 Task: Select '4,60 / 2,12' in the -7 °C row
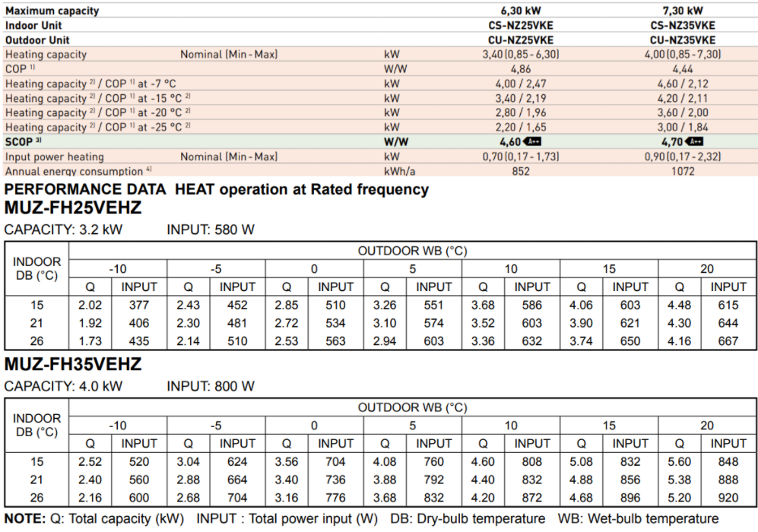pyautogui.click(x=683, y=84)
